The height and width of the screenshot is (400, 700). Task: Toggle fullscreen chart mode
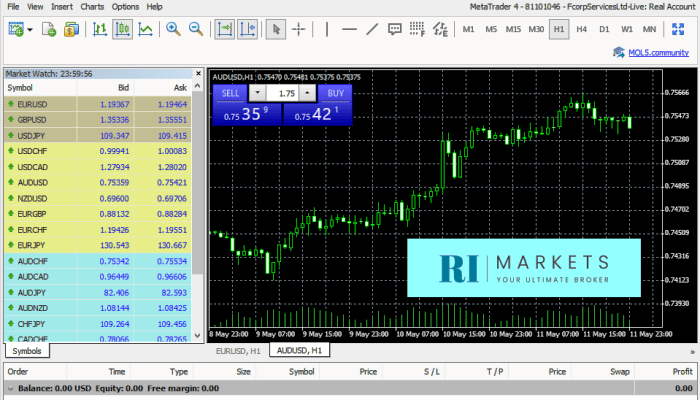click(678, 29)
